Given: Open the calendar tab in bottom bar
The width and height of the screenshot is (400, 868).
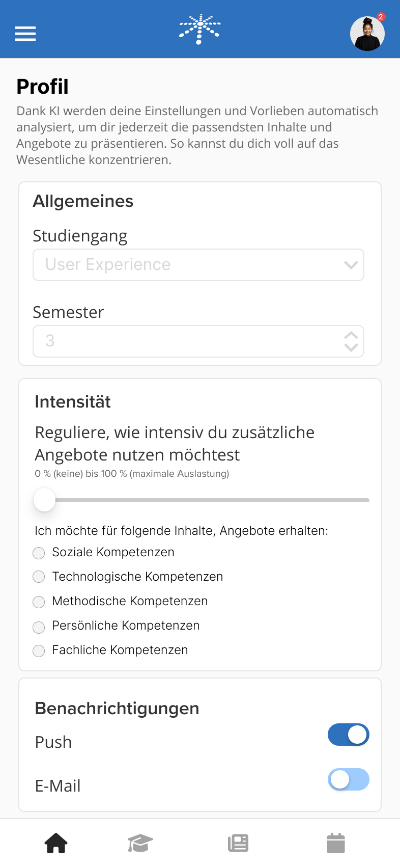Looking at the screenshot, I should pyautogui.click(x=335, y=843).
